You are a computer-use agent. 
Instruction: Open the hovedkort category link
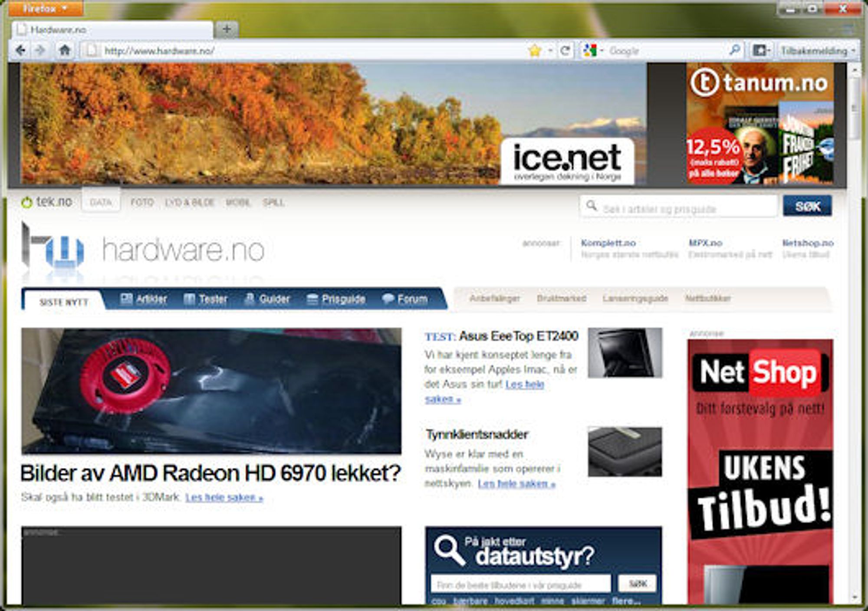point(515,601)
